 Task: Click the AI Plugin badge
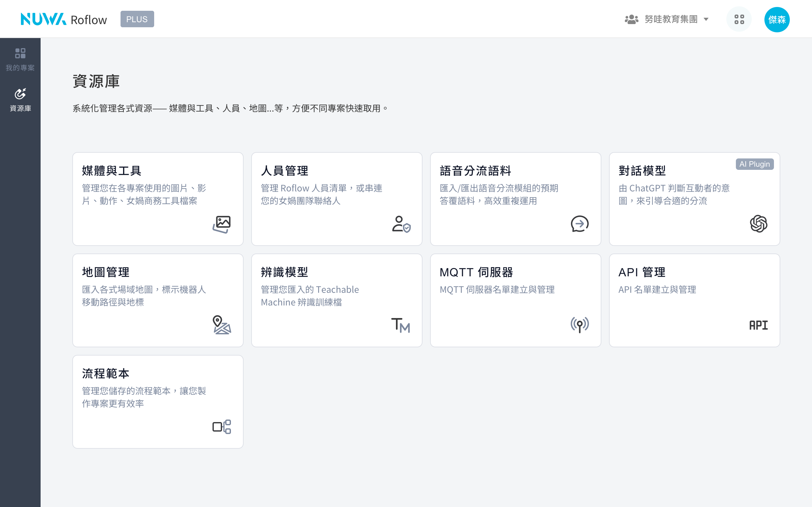(x=754, y=164)
